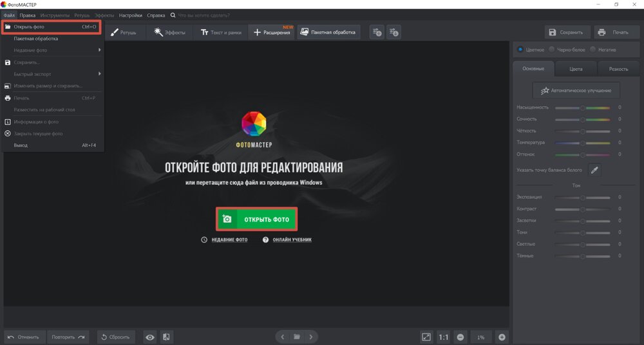644x345 pixels.
Task: Click the Сохранить button top right
Action: point(567,32)
